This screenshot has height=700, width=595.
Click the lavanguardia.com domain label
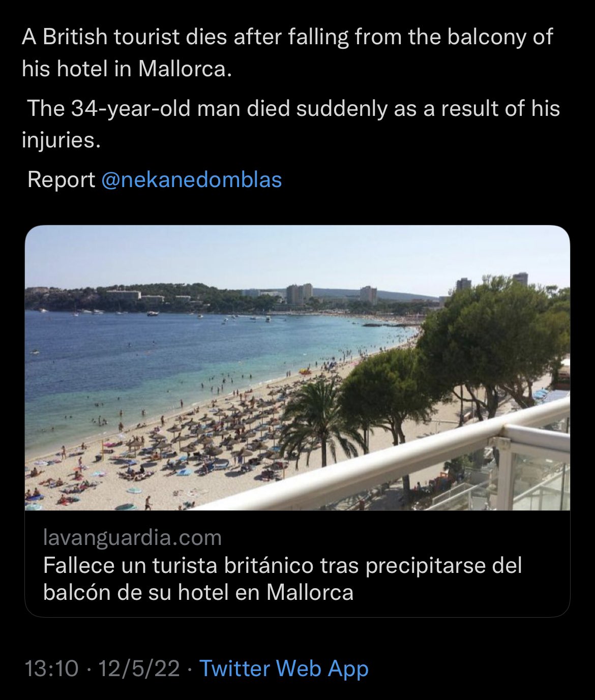coord(132,537)
